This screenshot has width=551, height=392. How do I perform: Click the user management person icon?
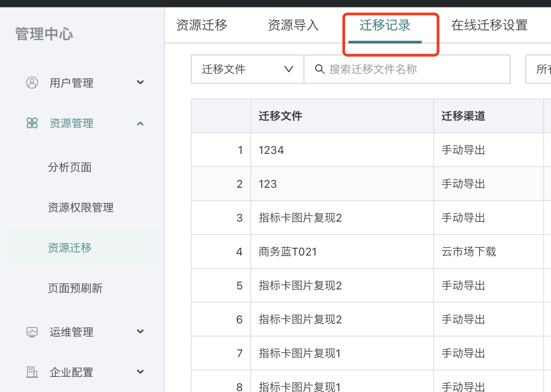point(32,83)
